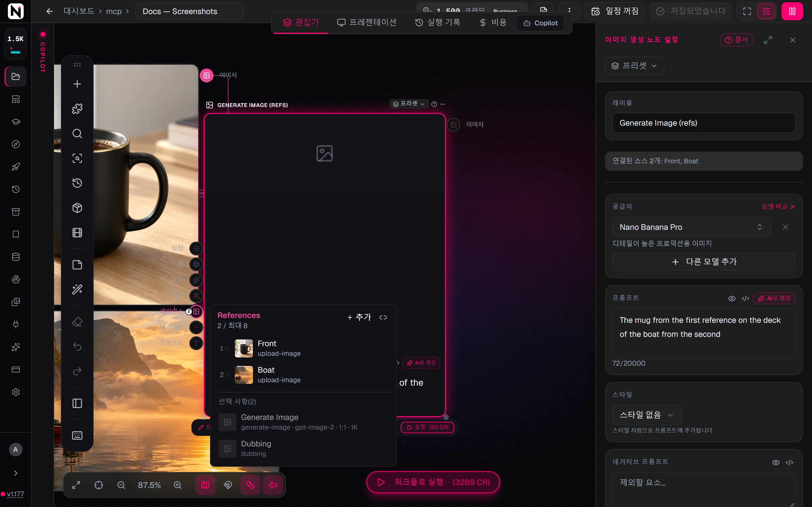812x507 pixels.
Task: Open the 스타일 없음 style dropdown
Action: [647, 415]
